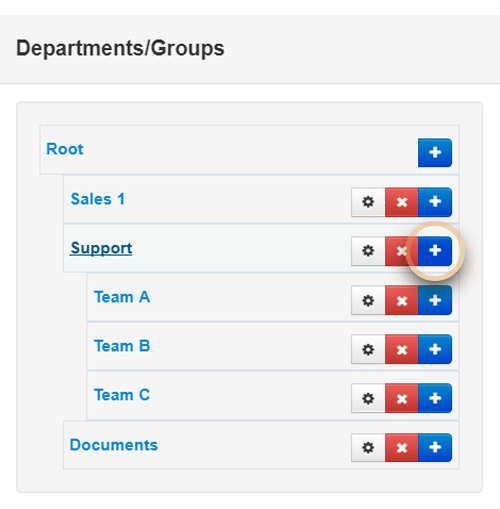The image size is (500, 509).
Task: Delete the Sales 1 department
Action: [x=402, y=202]
